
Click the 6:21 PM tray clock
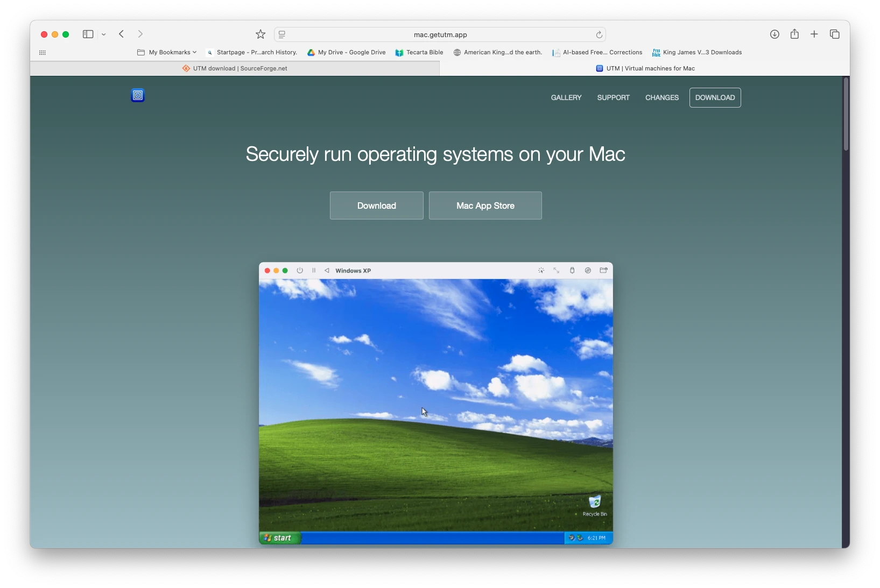[596, 537]
